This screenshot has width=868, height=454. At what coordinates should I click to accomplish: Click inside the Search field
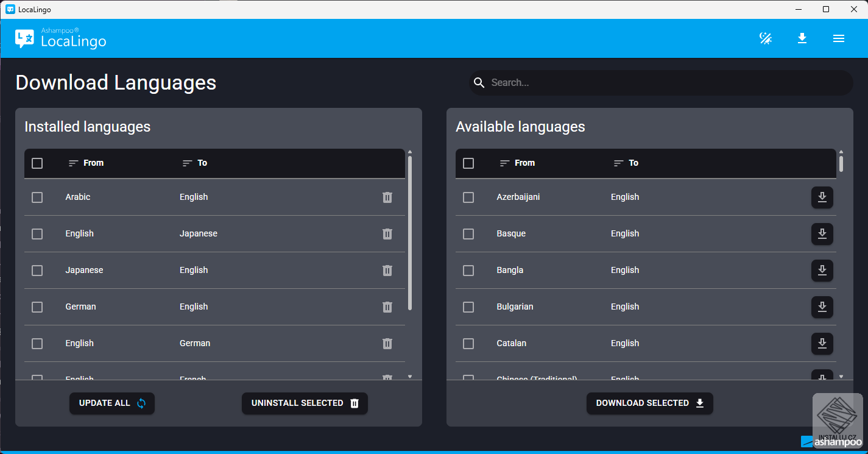pos(609,82)
